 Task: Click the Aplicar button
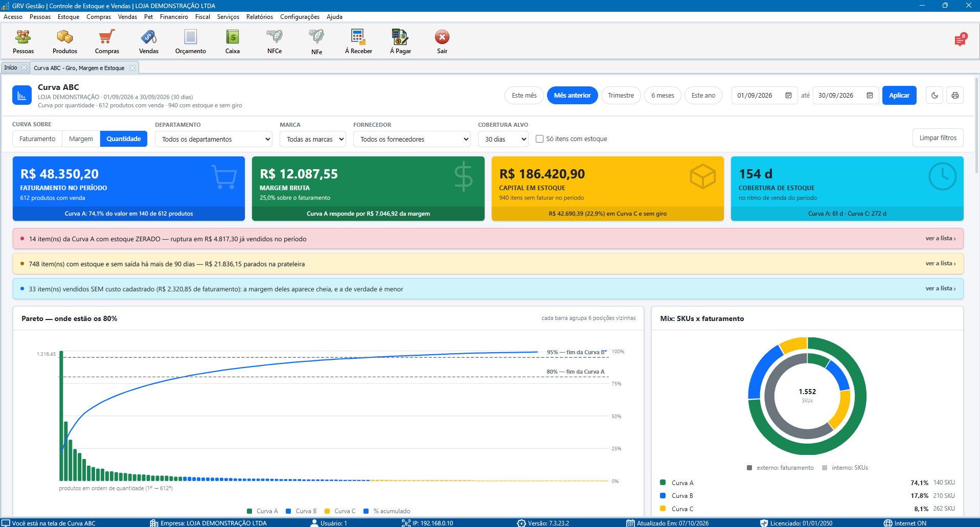pyautogui.click(x=899, y=96)
